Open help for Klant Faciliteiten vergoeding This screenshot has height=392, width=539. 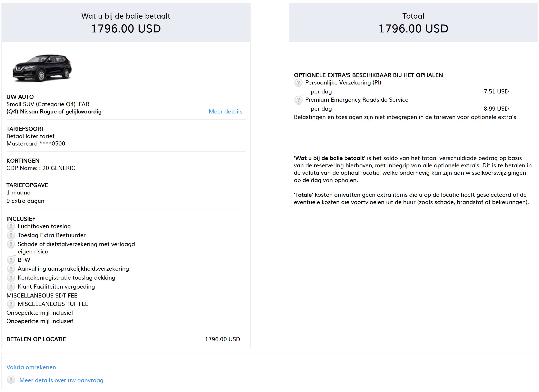tap(11, 287)
